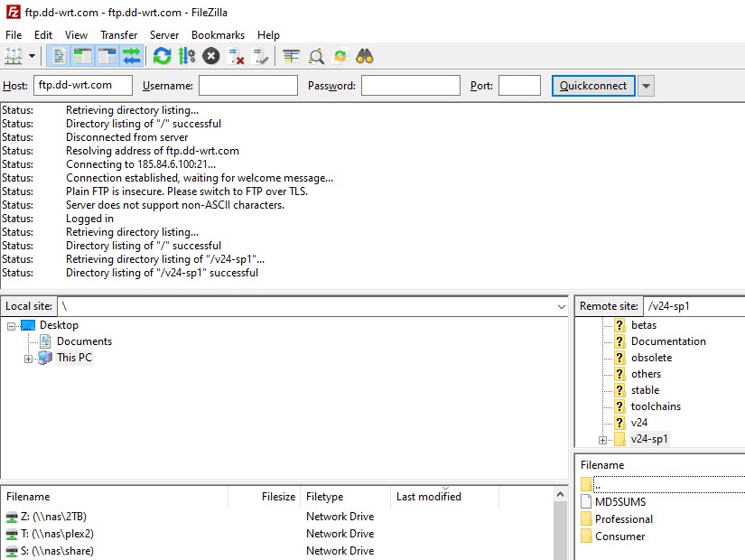
Task: Open the Edit menu
Action: pyautogui.click(x=43, y=35)
